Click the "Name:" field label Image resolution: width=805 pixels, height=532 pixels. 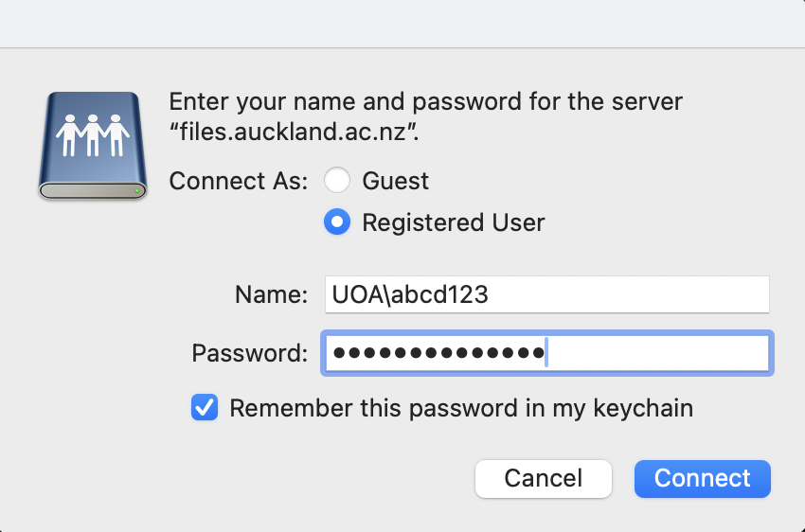(x=271, y=294)
